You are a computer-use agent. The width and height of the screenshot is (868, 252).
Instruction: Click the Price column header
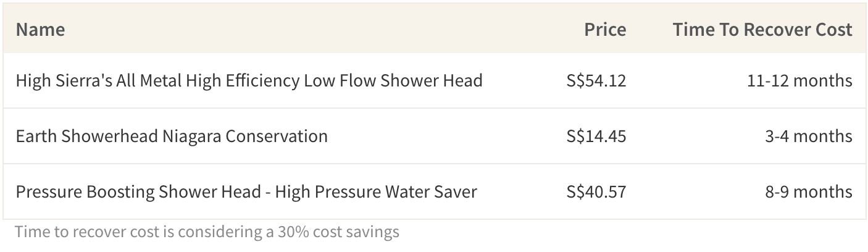click(605, 30)
